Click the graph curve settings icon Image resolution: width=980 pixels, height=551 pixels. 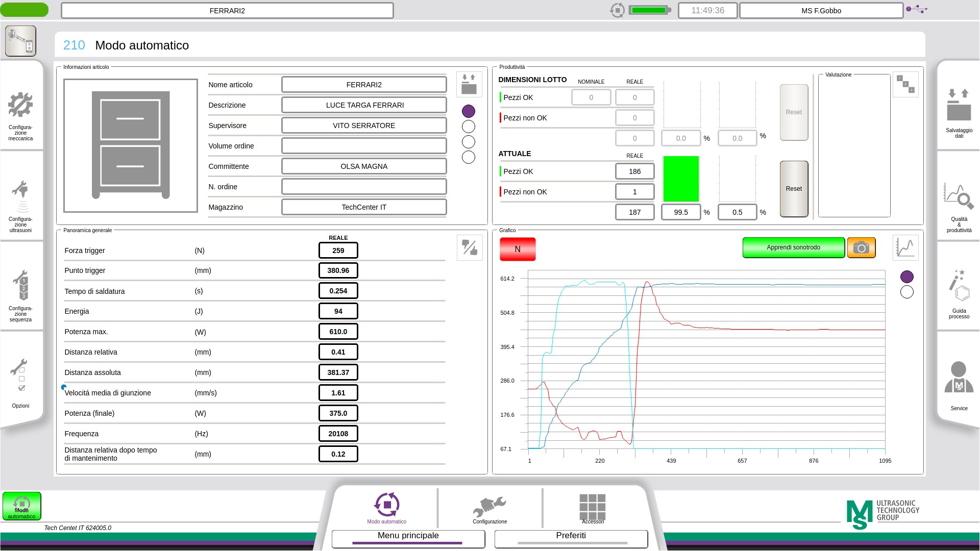tap(905, 247)
